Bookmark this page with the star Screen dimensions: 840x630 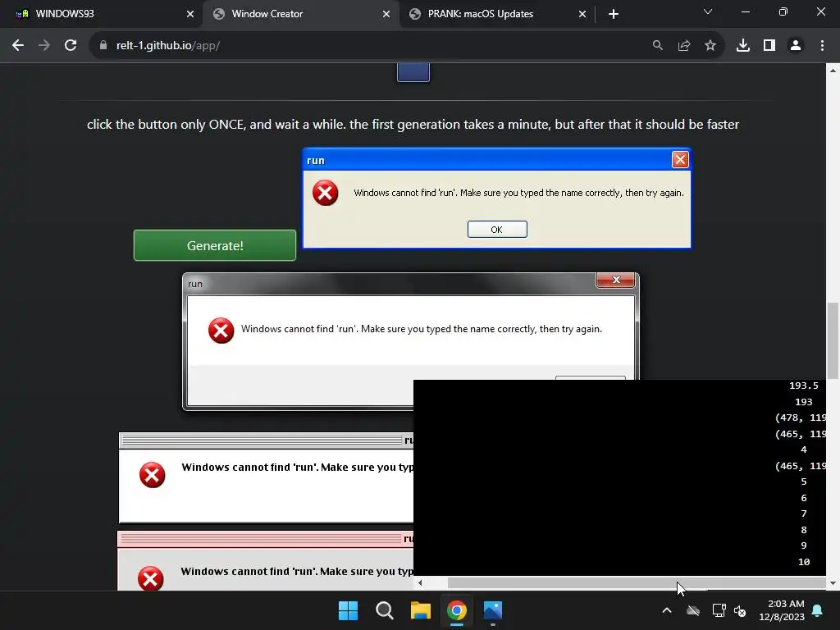coord(710,46)
